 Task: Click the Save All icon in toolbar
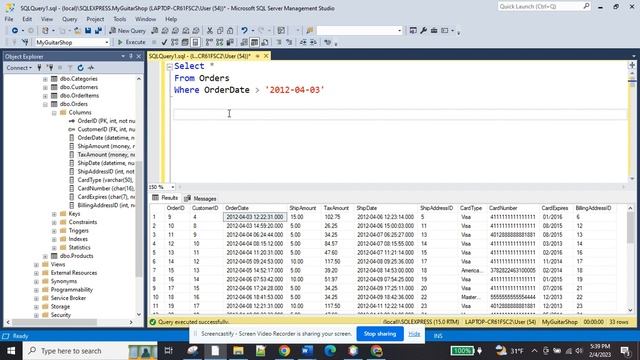pos(98,31)
